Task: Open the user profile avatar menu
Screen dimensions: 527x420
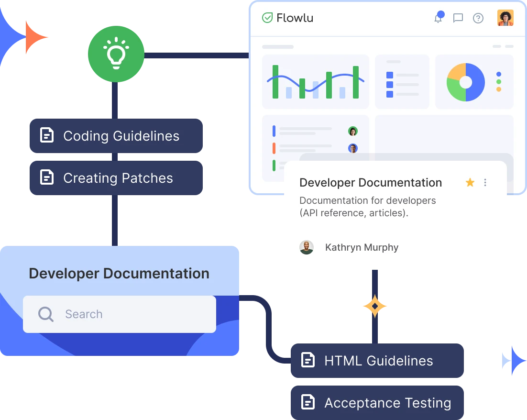Action: pos(505,18)
